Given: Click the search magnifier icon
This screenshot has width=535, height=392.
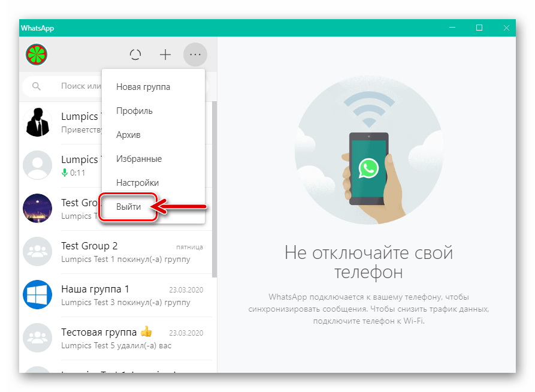Looking at the screenshot, I should (37, 86).
